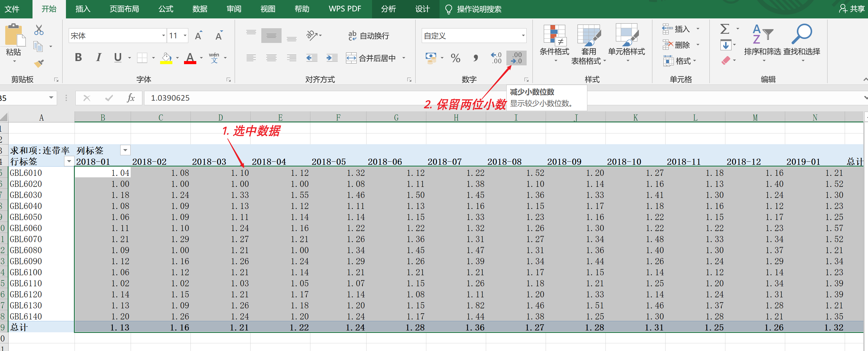
Task: Apply percent style format
Action: point(455,58)
